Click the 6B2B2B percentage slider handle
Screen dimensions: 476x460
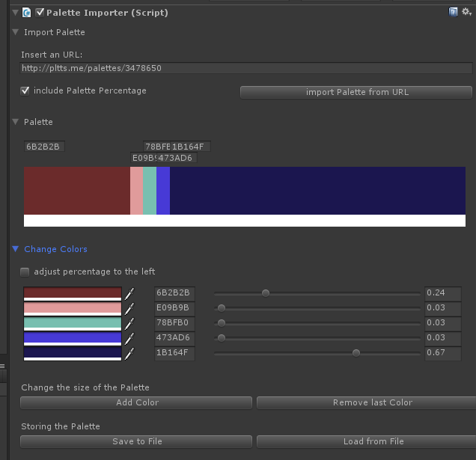coord(266,293)
